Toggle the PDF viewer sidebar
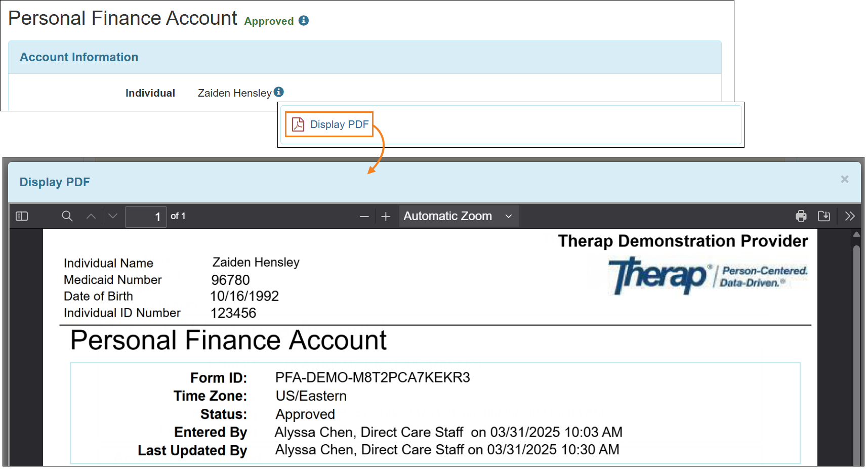This screenshot has height=469, width=868. 22,217
